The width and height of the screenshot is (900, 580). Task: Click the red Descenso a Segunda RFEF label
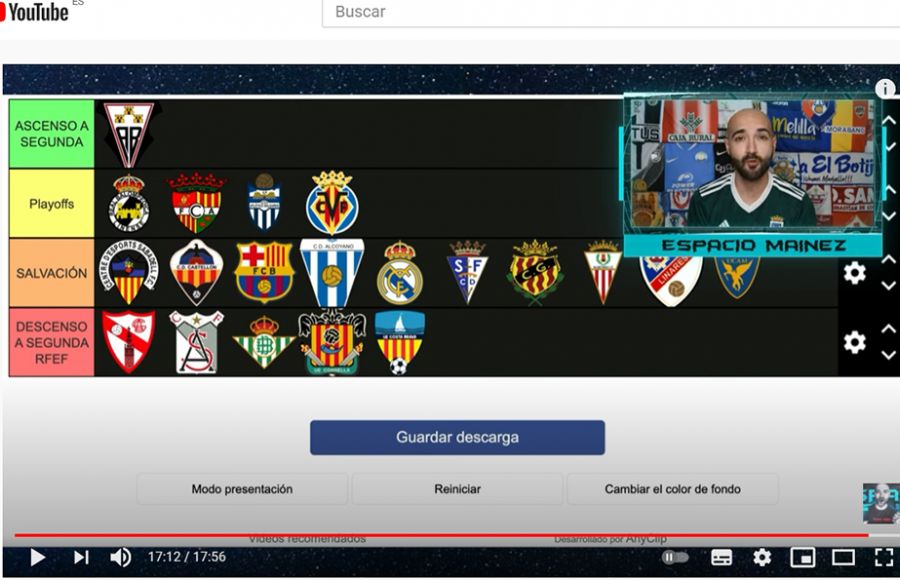pos(52,342)
